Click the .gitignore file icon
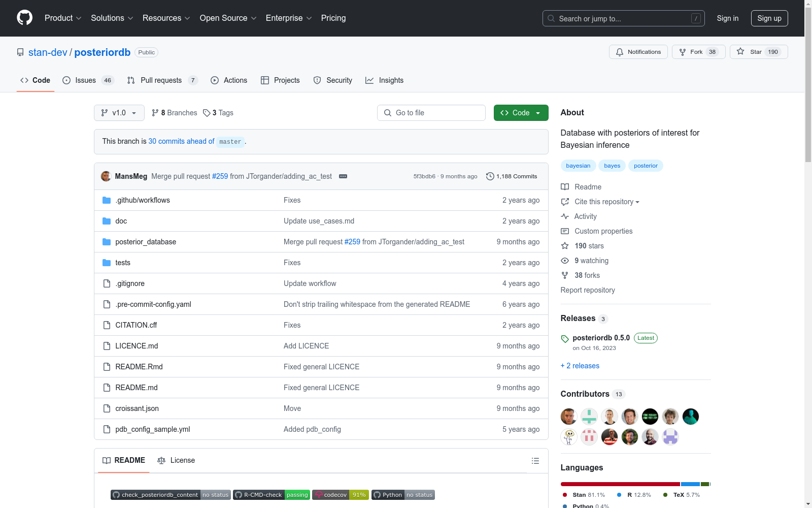 tap(107, 283)
